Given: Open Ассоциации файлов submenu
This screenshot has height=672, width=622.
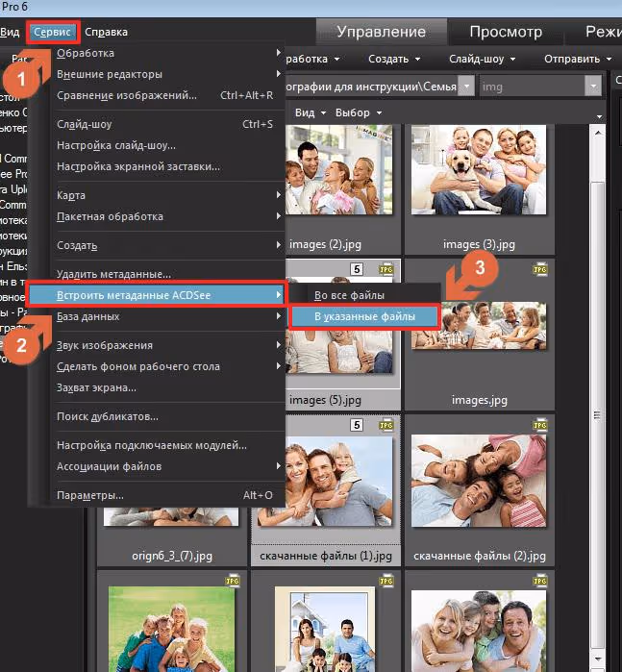Looking at the screenshot, I should (169, 466).
